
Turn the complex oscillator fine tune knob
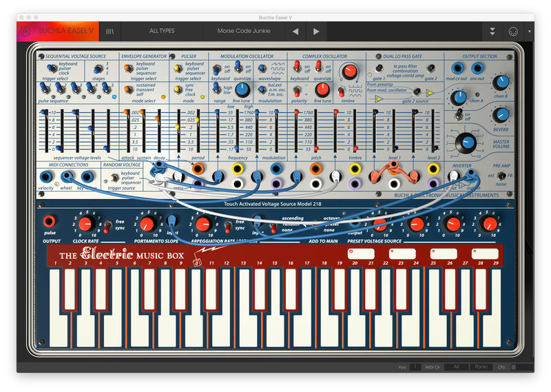point(322,90)
